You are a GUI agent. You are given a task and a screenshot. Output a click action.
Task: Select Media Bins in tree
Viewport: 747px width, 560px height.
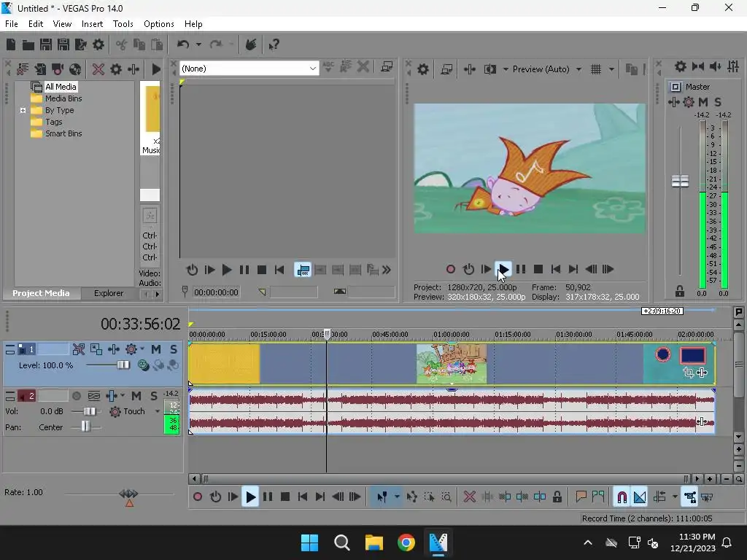pos(63,98)
